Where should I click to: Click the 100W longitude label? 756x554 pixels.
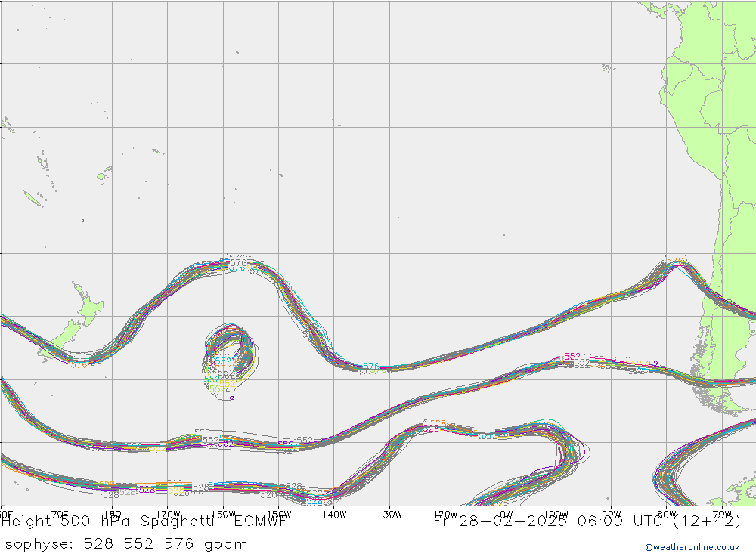(556, 515)
